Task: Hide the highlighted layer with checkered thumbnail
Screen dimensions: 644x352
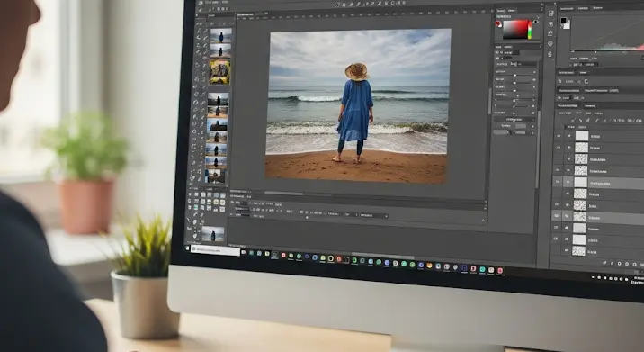Action: click(x=557, y=215)
